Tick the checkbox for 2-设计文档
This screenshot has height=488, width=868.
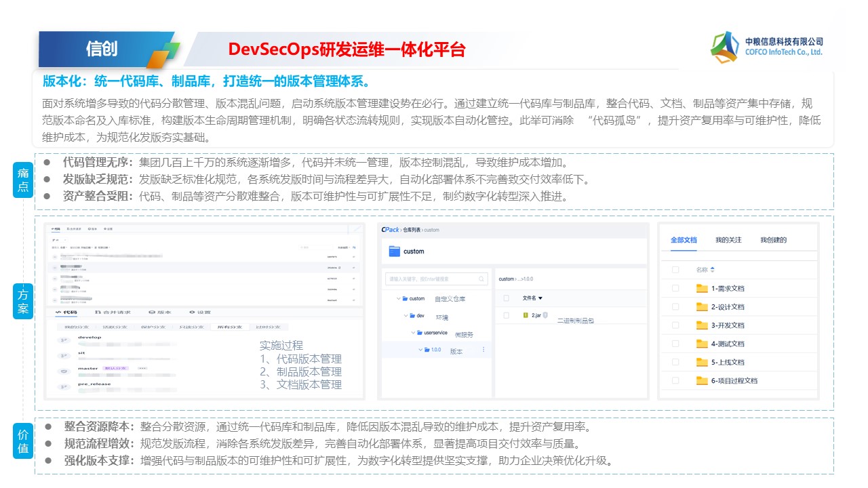[675, 306]
